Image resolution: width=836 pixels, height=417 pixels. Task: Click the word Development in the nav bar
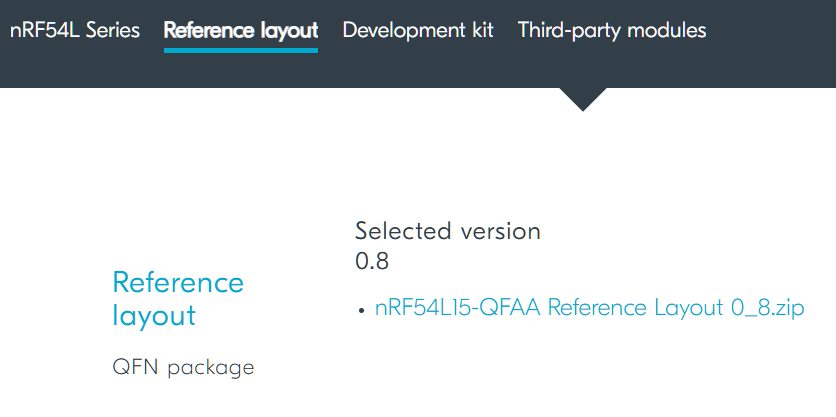404,30
